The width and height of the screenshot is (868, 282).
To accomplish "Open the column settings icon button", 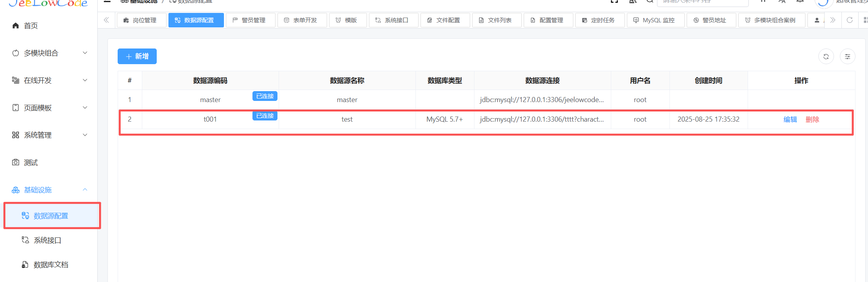I will click(x=847, y=57).
